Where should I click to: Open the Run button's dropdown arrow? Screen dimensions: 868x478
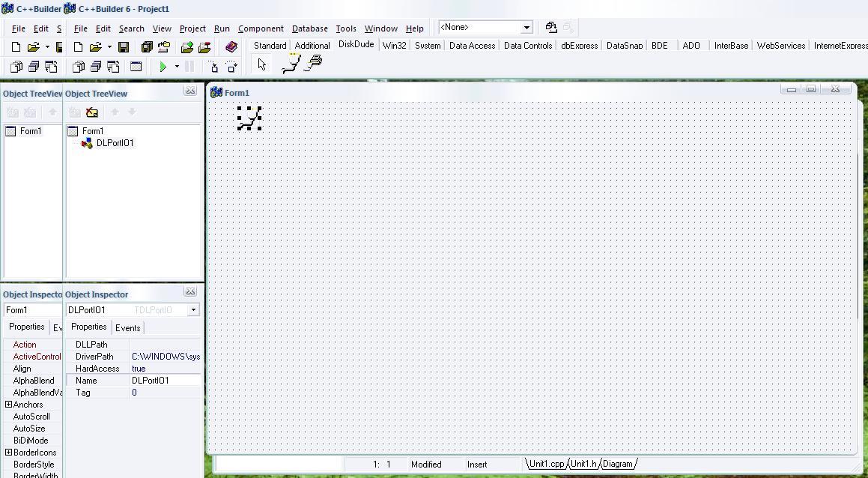click(x=177, y=67)
